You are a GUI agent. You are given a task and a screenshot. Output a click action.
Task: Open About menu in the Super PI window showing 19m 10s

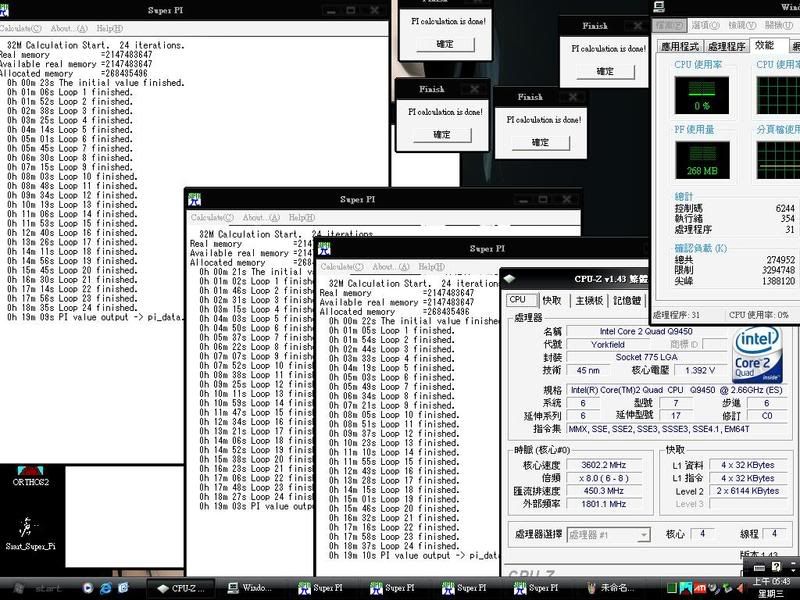[391, 267]
